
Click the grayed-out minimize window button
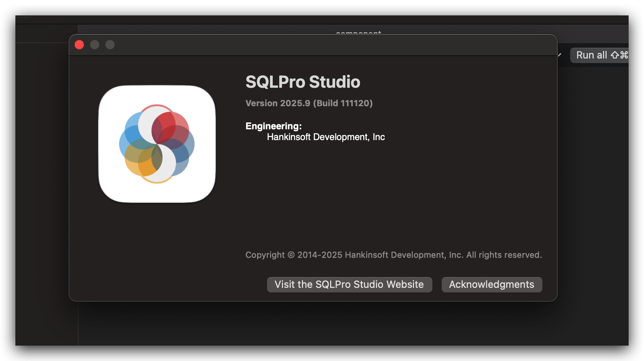(x=95, y=45)
